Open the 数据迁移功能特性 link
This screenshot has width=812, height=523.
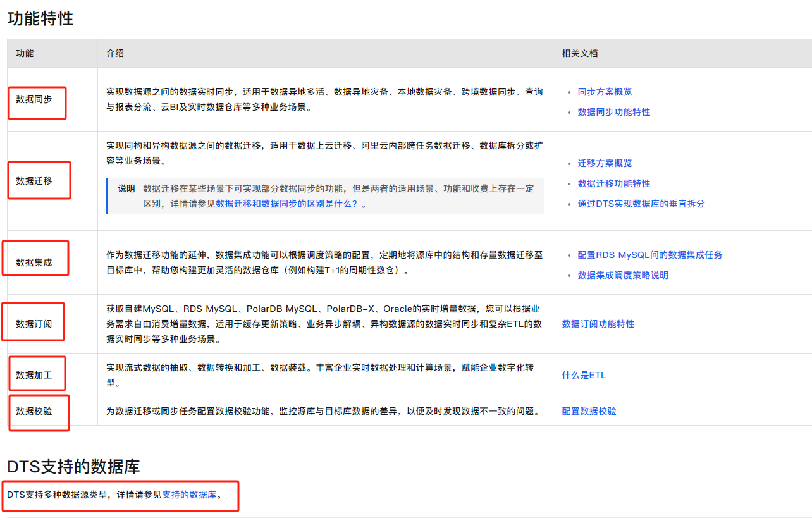point(614,183)
